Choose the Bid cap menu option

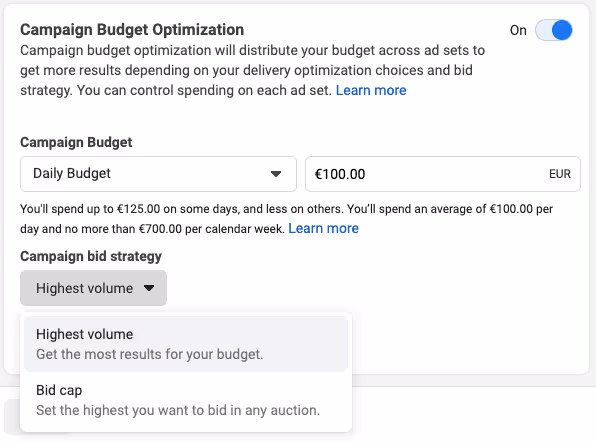tap(186, 400)
